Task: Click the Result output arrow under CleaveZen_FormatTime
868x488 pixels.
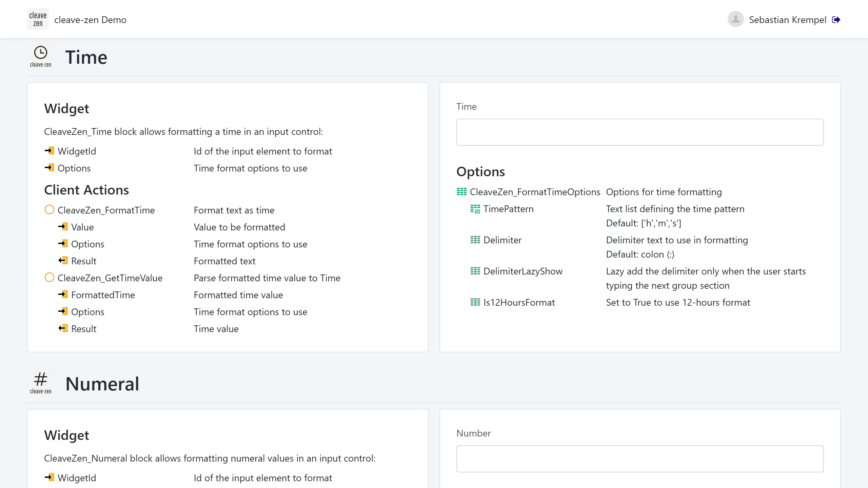Action: pos(63,261)
